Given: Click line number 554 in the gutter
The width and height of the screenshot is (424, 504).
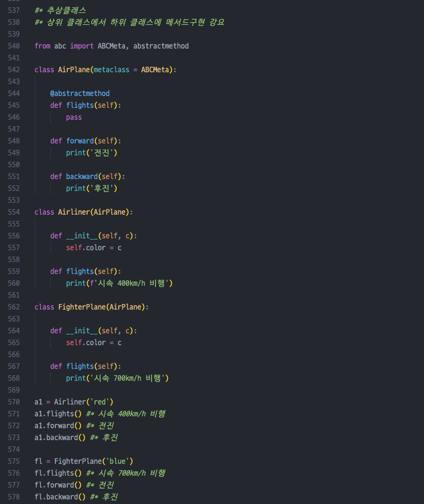Looking at the screenshot, I should coord(14,212).
